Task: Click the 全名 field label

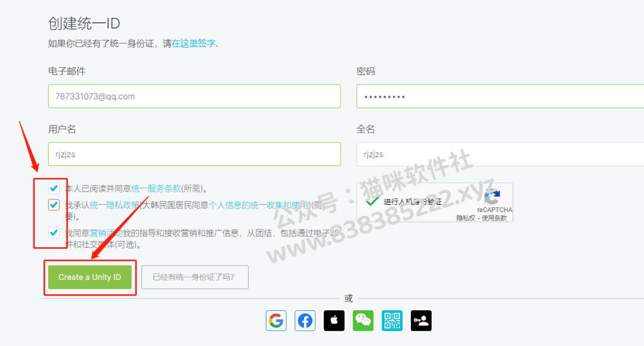Action: point(366,129)
